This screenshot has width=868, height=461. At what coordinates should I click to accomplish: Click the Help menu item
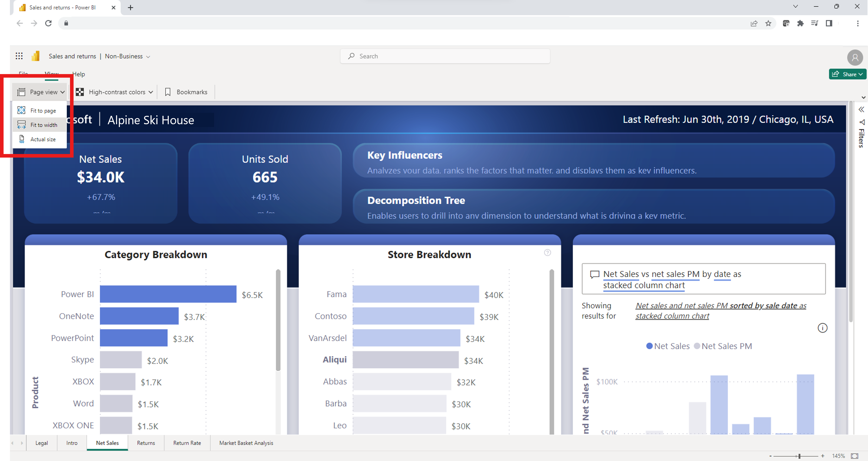point(79,74)
